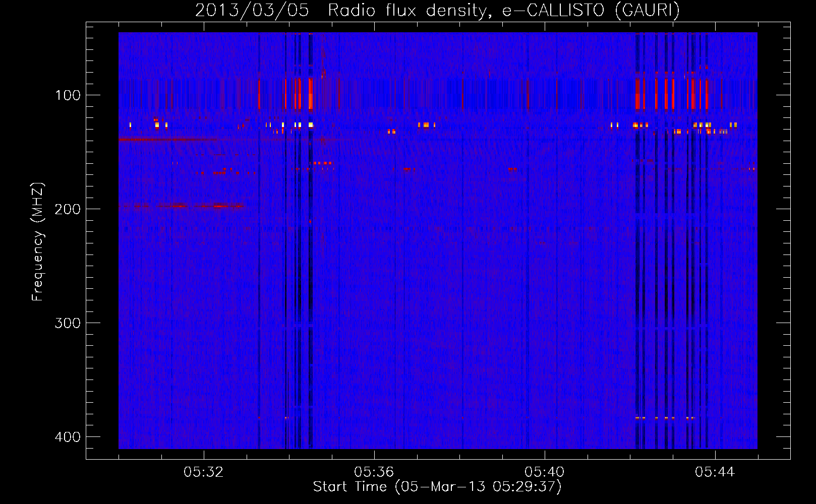Select the 300 frequency tick label
The image size is (816, 504).
pos(68,323)
